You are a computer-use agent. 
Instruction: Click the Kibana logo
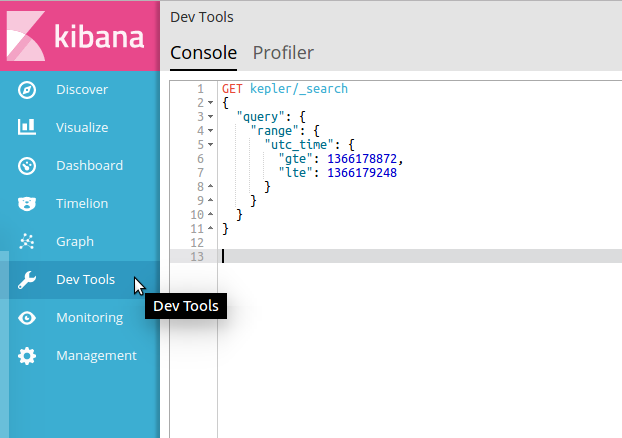click(x=79, y=35)
